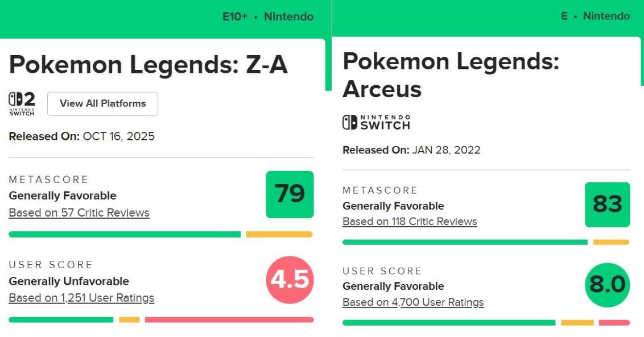Click the yellow segment of Arceus user score bar
Viewport: 644px width, 337px height.
coord(577,323)
